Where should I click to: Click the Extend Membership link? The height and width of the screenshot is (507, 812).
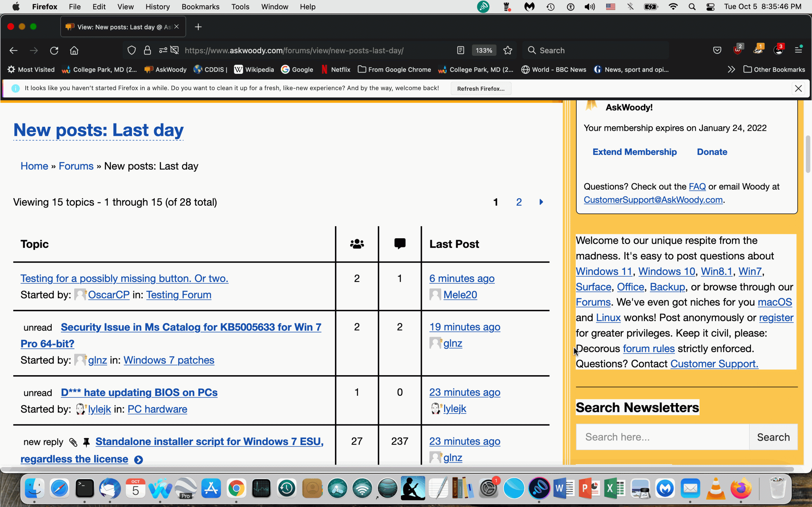tap(634, 152)
